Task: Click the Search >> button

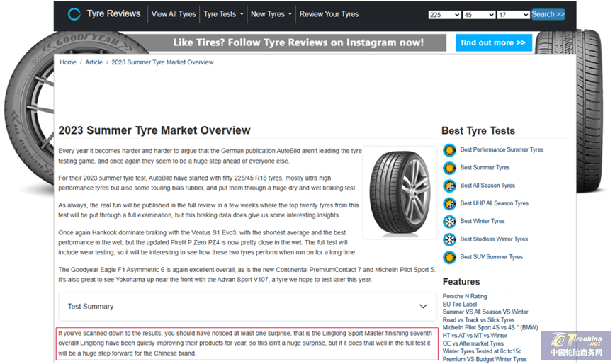Action: (548, 14)
